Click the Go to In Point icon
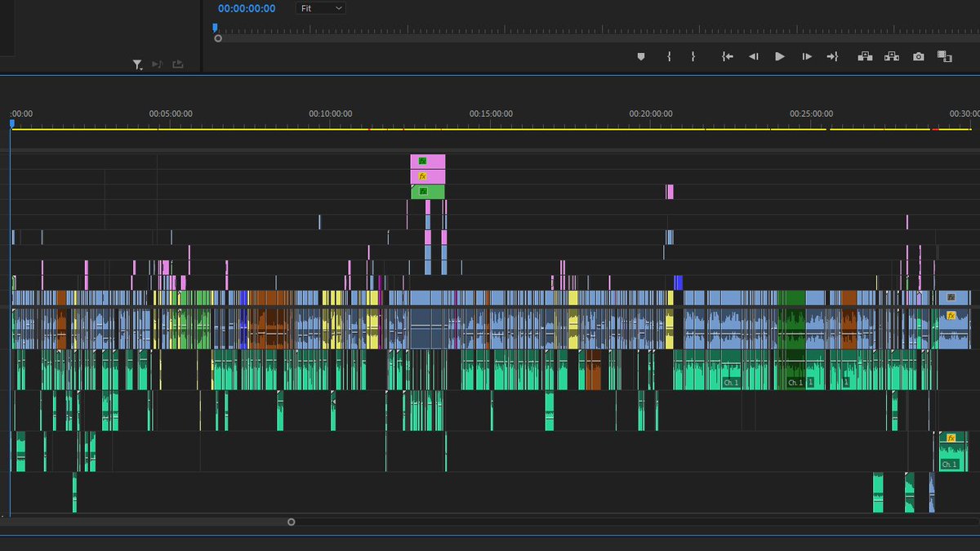This screenshot has width=980, height=551. [728, 56]
